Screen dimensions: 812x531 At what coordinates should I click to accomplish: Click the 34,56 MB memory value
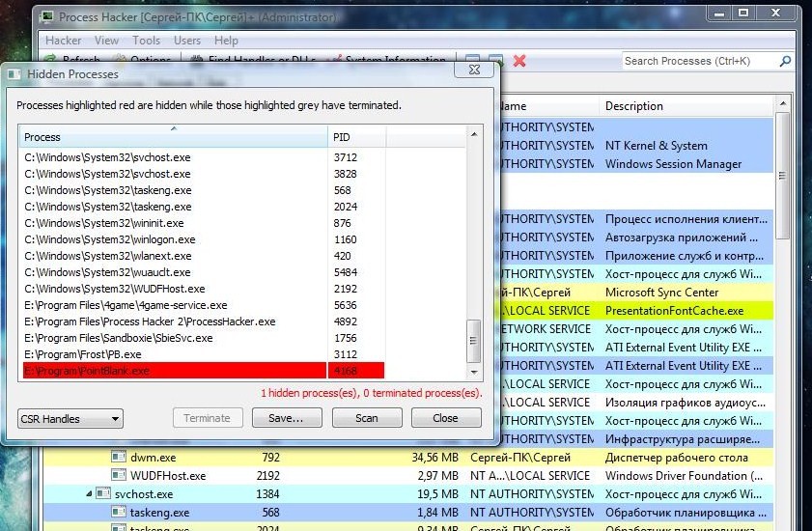(x=435, y=458)
